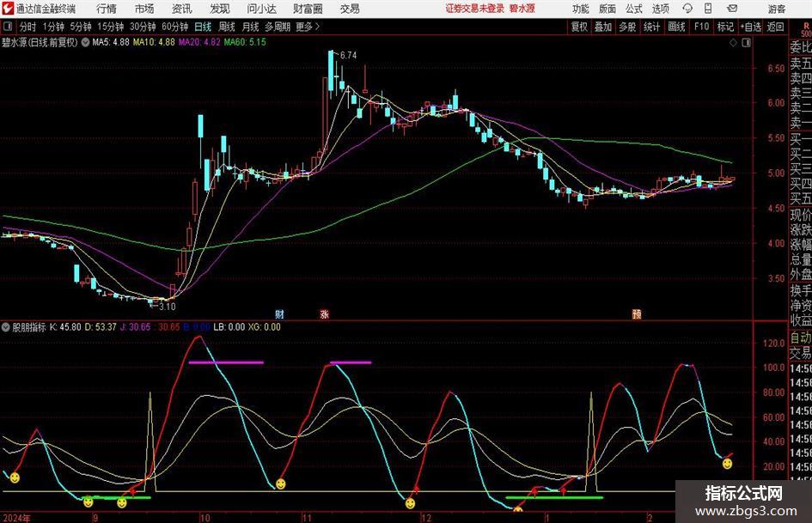
Task: Switch to 分时 chart period
Action: click(x=27, y=27)
